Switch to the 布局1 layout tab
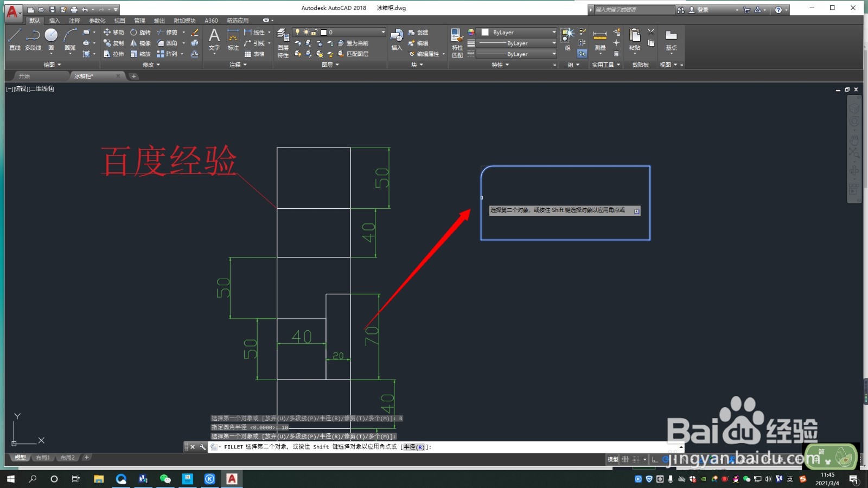Viewport: 868px width, 488px height. coord(43,458)
